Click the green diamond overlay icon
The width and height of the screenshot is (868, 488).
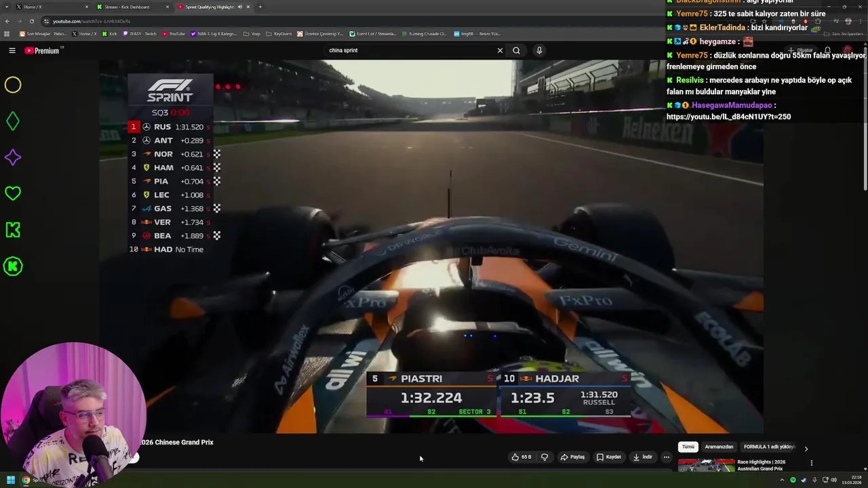pos(13,121)
